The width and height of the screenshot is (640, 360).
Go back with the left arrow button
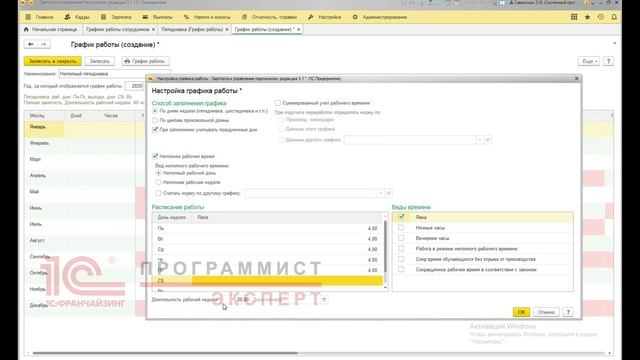(31, 44)
